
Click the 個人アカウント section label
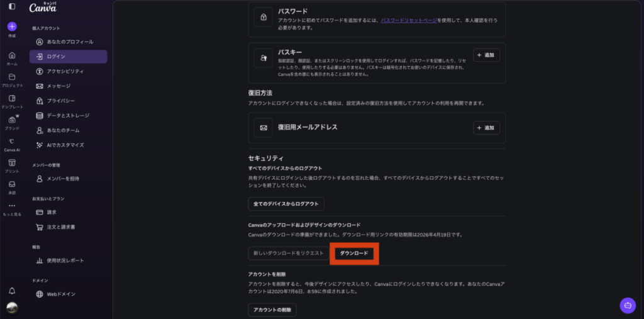[x=46, y=28]
